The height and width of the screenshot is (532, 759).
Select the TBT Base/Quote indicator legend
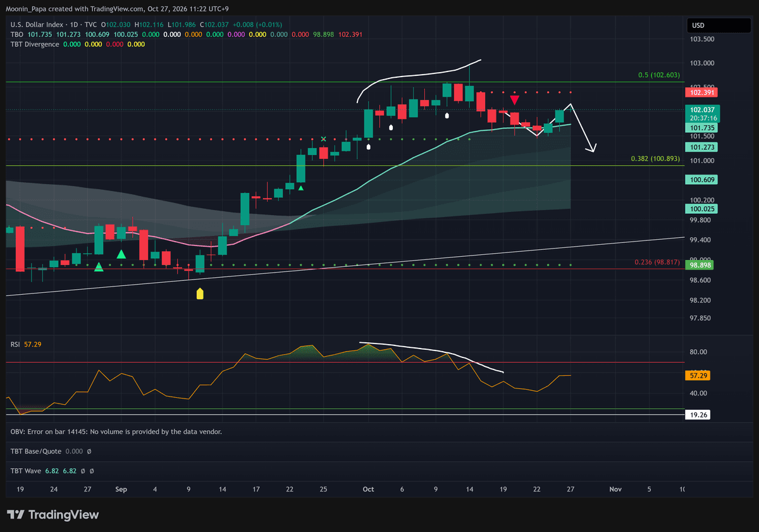point(37,452)
